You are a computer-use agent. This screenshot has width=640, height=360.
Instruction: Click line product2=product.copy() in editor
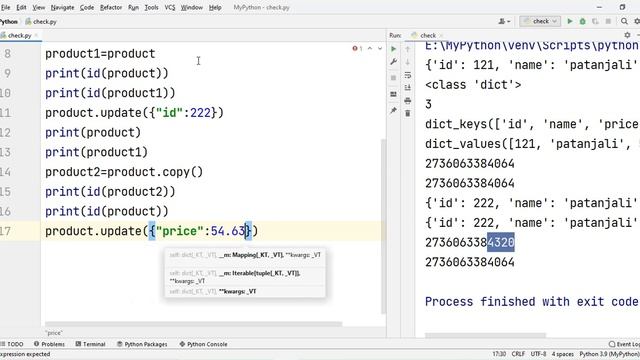pyautogui.click(x=124, y=172)
